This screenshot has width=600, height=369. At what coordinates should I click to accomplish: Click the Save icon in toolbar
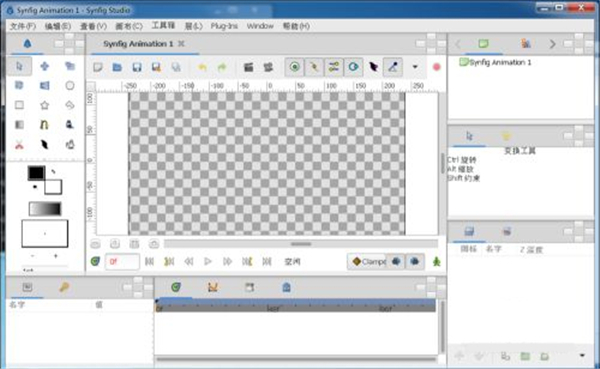pos(137,67)
